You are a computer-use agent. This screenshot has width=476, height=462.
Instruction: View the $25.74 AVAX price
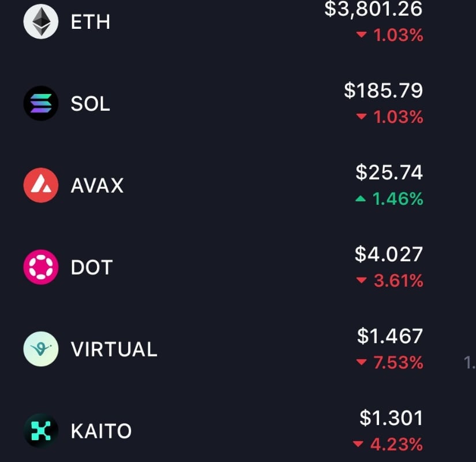click(x=389, y=172)
